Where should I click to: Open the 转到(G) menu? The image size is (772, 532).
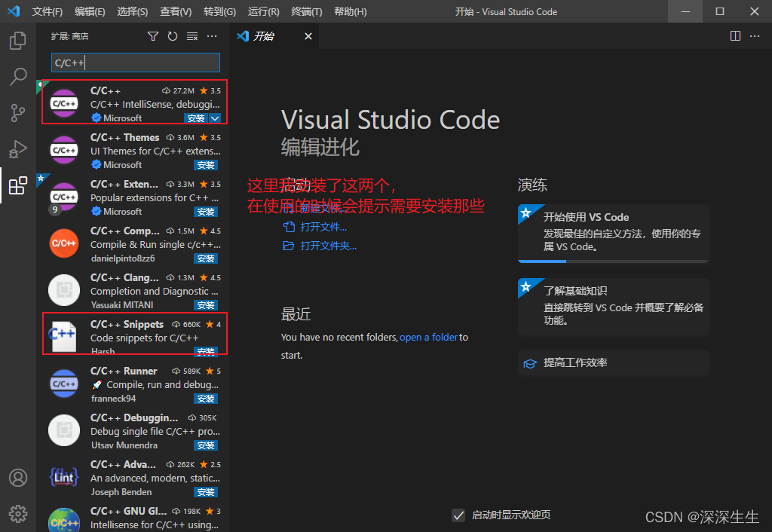(x=219, y=11)
